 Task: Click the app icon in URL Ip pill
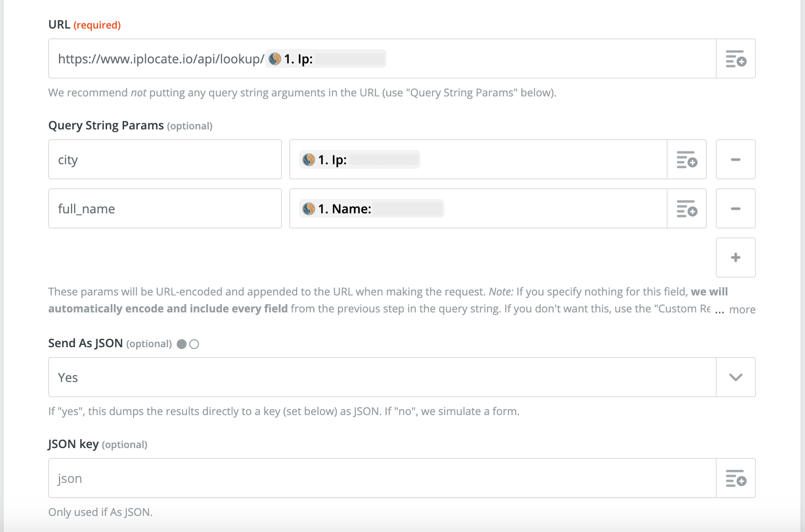(275, 59)
